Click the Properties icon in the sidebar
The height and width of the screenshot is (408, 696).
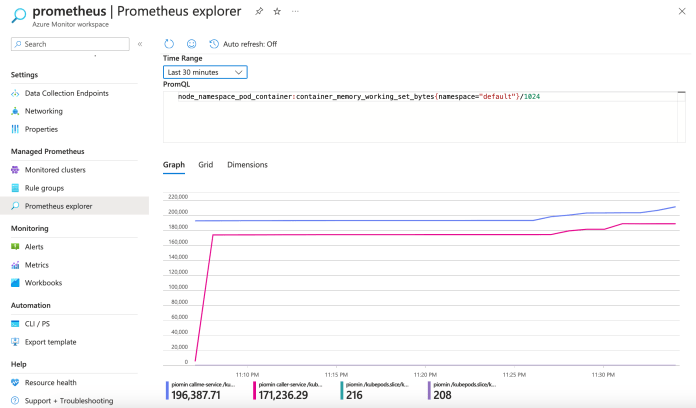point(15,129)
